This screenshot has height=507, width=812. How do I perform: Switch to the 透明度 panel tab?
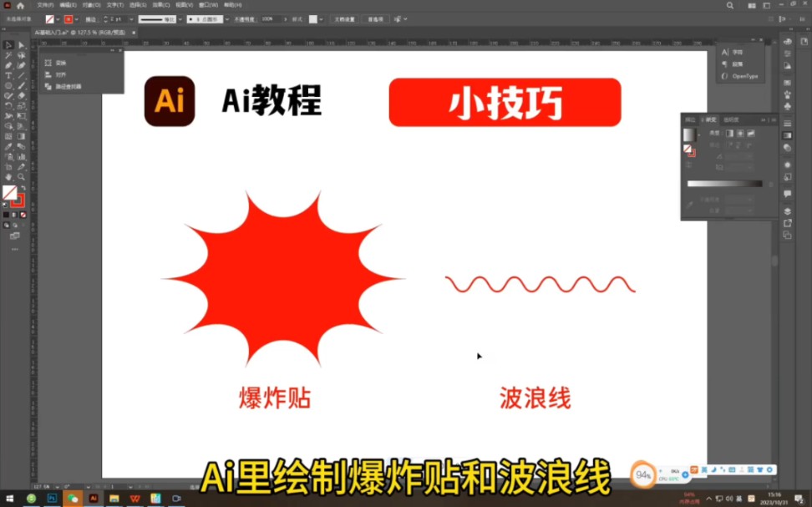pyautogui.click(x=730, y=119)
